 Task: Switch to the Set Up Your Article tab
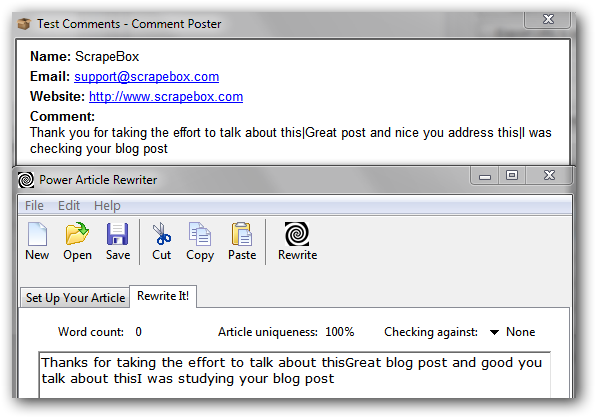click(x=75, y=298)
